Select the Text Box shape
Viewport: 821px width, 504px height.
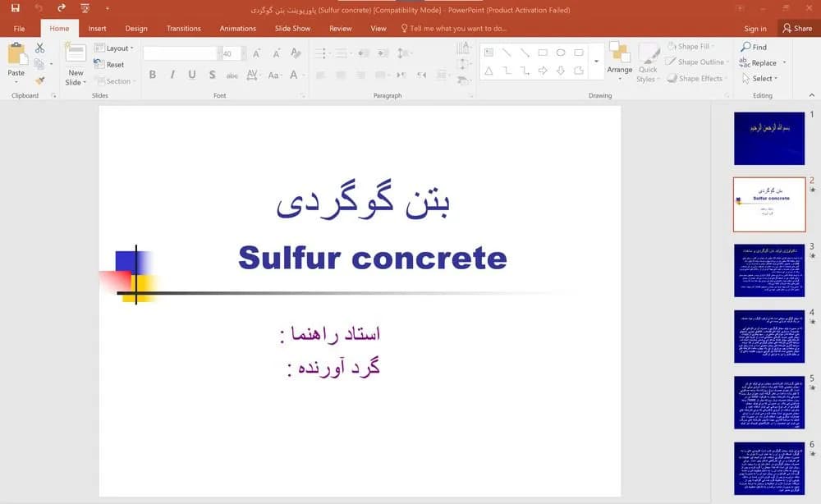488,53
